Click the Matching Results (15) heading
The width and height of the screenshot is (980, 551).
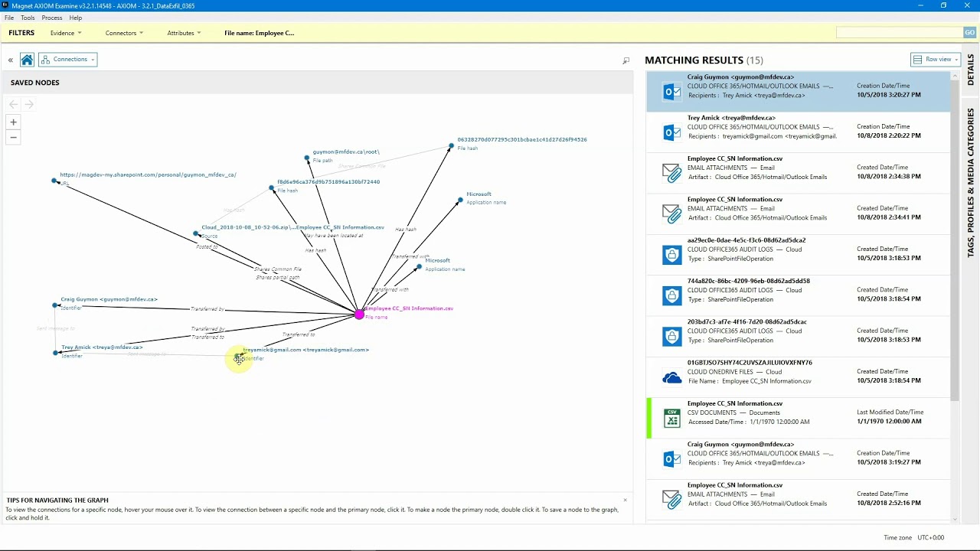pos(704,60)
